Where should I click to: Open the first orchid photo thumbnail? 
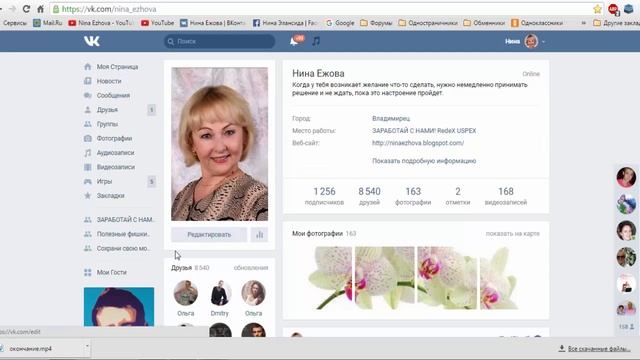click(x=331, y=278)
